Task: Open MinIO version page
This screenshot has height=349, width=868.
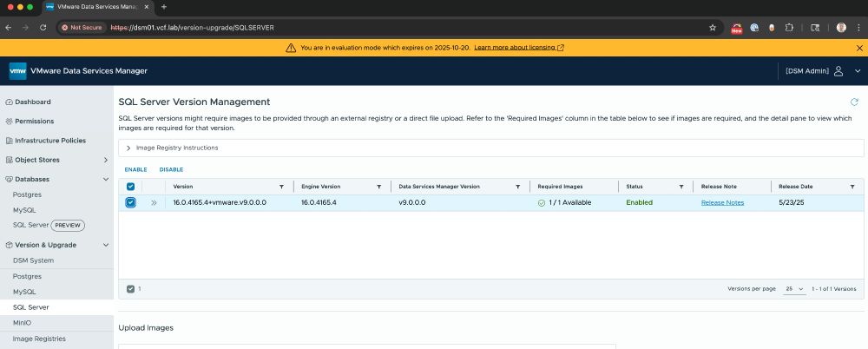Action: tap(23, 323)
